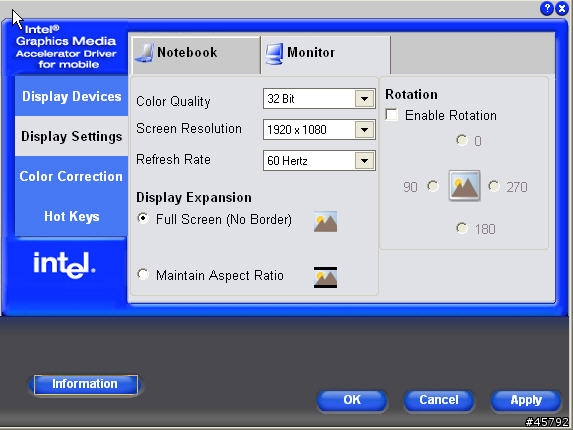Image resolution: width=573 pixels, height=430 pixels.
Task: Click the Intel logo
Action: pos(64,265)
